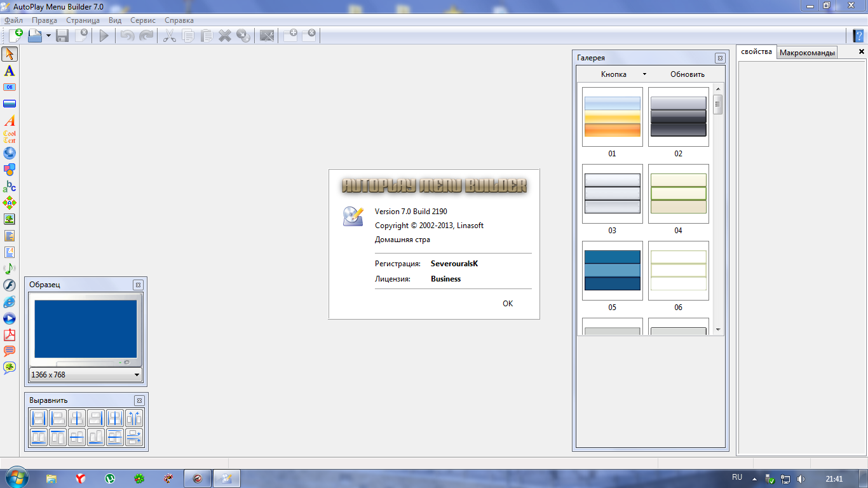This screenshot has width=868, height=488.
Task: Choose the red PDF document tool
Action: [x=10, y=335]
